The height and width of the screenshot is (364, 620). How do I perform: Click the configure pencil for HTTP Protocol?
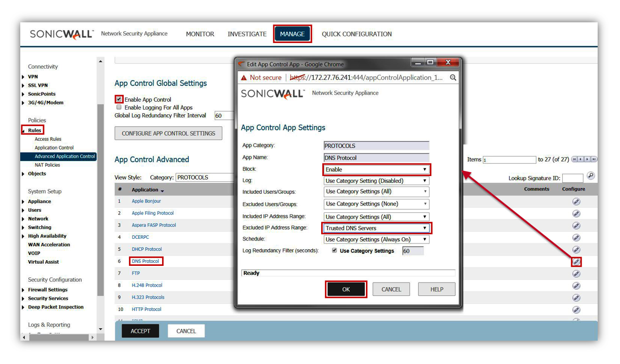coord(576,310)
